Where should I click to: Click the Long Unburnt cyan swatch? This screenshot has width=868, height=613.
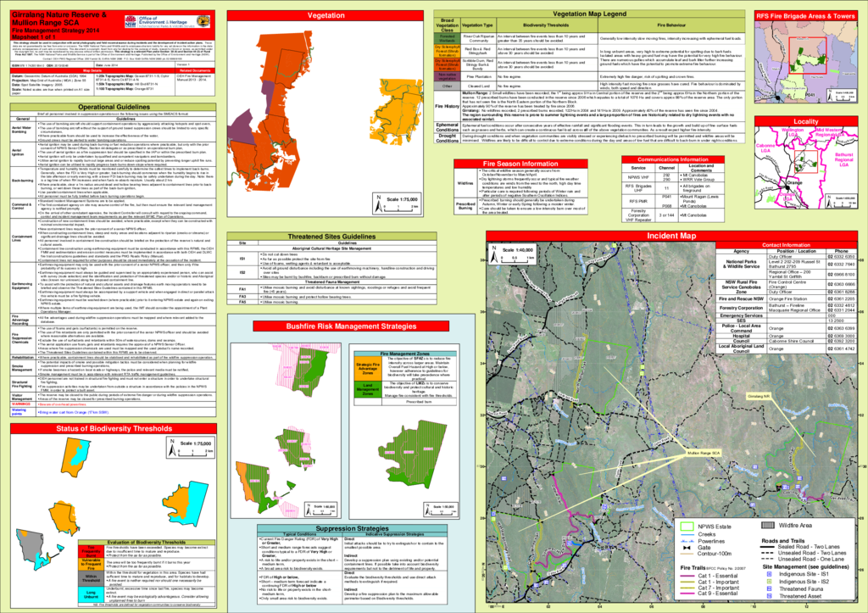(x=92, y=594)
